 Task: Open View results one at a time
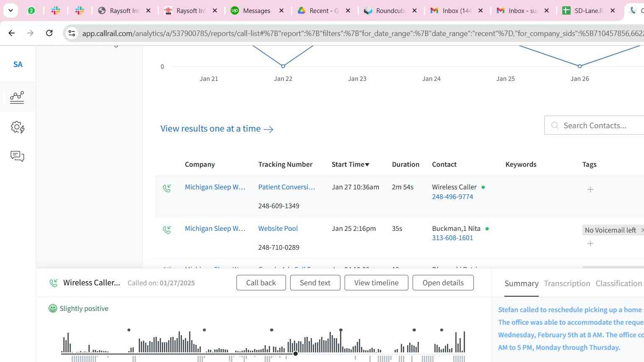pyautogui.click(x=217, y=129)
